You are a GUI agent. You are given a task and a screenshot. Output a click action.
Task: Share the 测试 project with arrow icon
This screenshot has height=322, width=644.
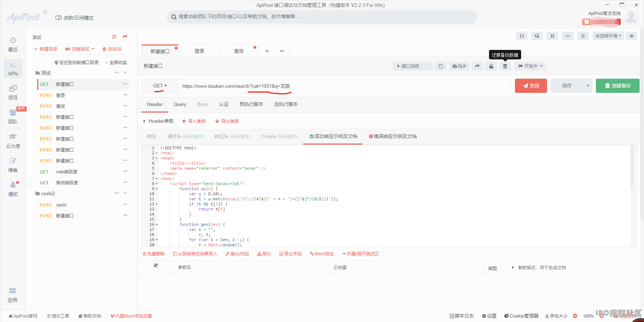click(x=125, y=37)
